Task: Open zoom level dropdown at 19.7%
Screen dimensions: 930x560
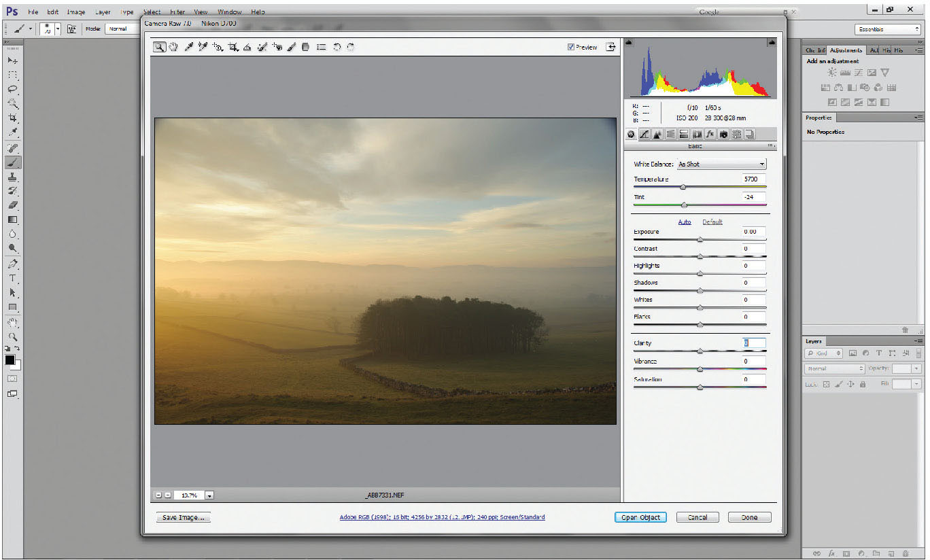Action: (x=209, y=495)
